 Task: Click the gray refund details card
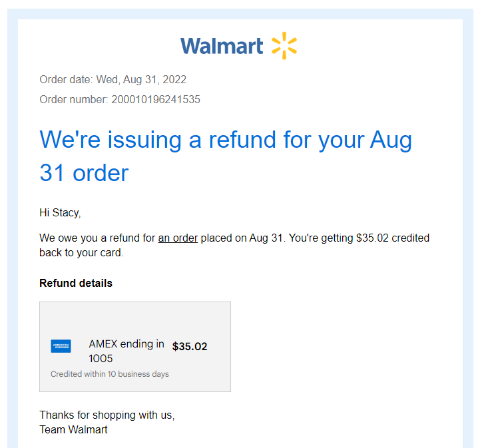tap(135, 347)
